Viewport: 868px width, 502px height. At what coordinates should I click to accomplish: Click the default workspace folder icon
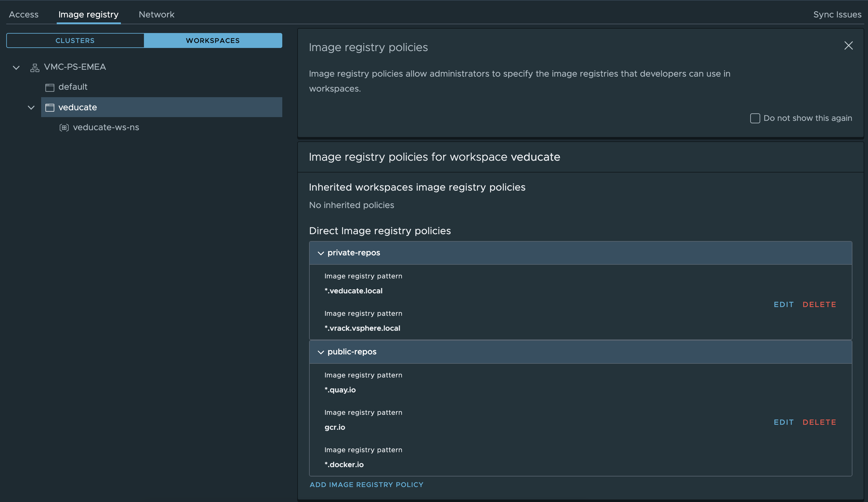50,88
